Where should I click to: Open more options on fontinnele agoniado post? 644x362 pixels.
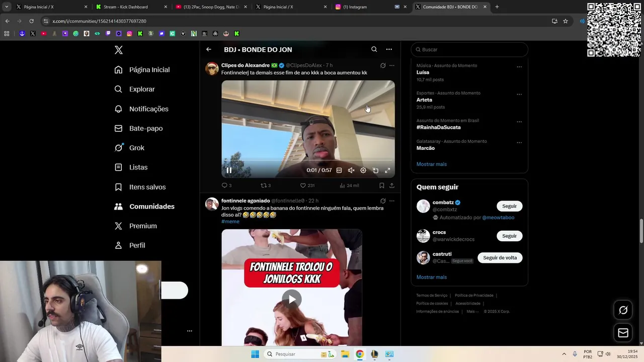(x=392, y=201)
